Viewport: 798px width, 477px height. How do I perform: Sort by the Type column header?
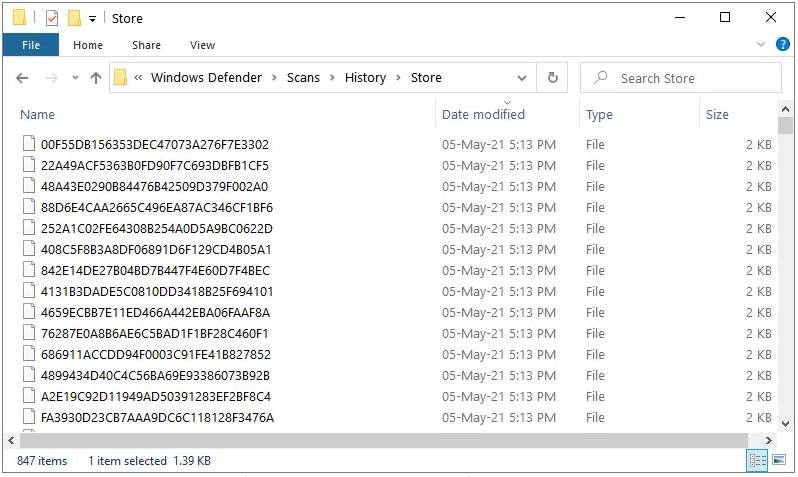click(599, 115)
